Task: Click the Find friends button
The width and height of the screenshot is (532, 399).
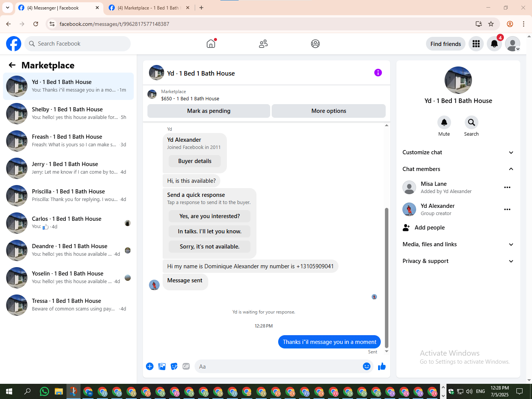Action: (445, 44)
